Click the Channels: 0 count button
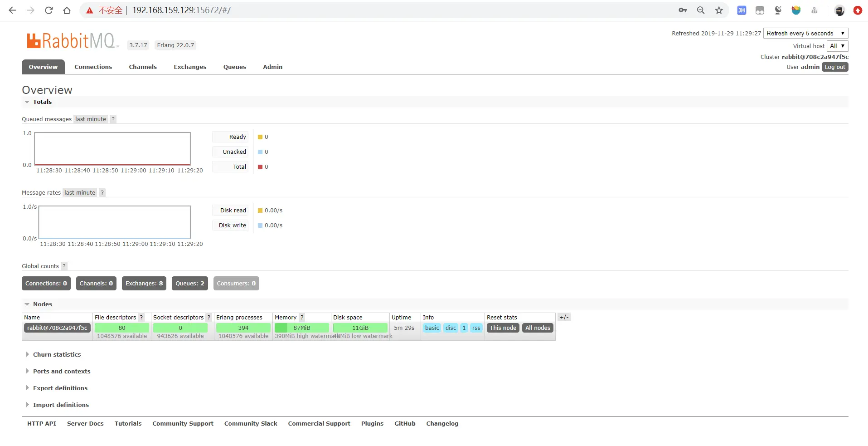Viewport: 868px width, 446px height. pyautogui.click(x=96, y=284)
